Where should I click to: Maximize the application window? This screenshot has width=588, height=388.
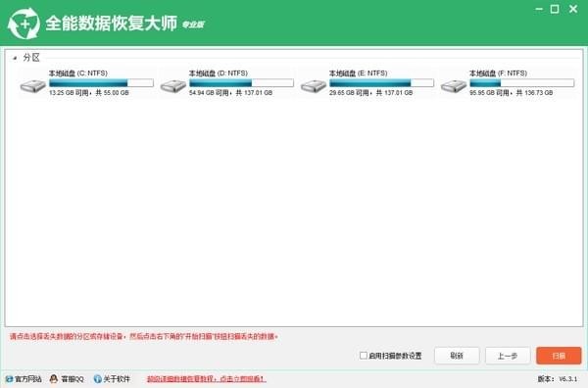(555, 9)
